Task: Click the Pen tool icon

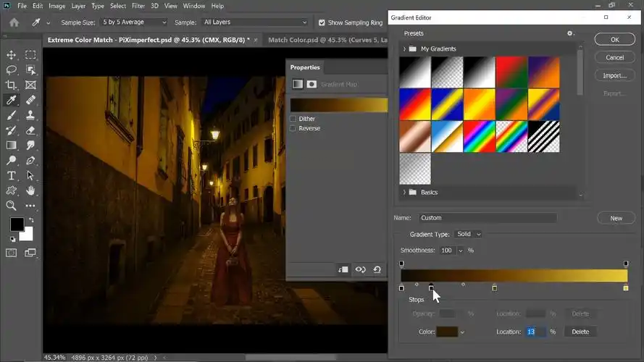Action: 30,161
